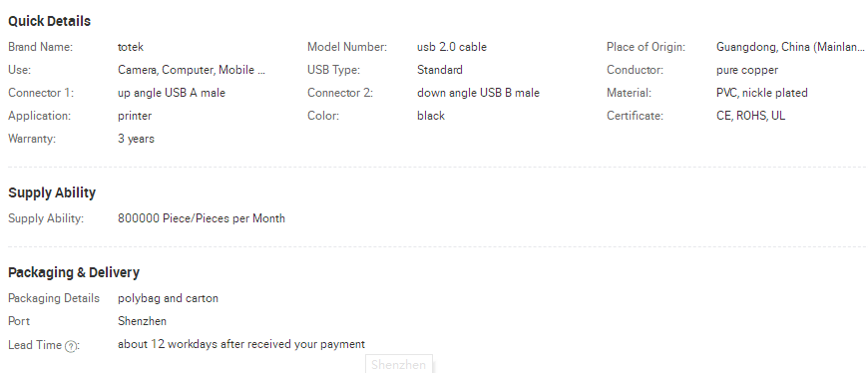Click the truncated Camera, Computer, Mobile use value
Viewport: 868px width, 373px height.
pos(192,70)
